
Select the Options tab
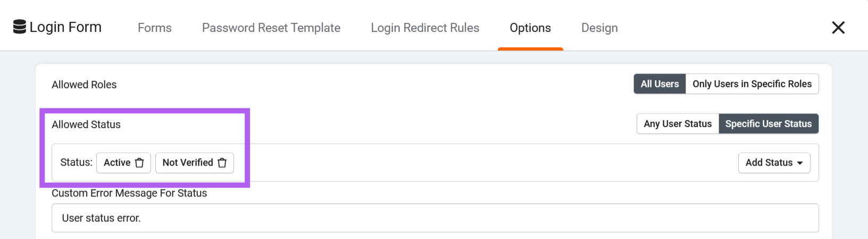(530, 28)
